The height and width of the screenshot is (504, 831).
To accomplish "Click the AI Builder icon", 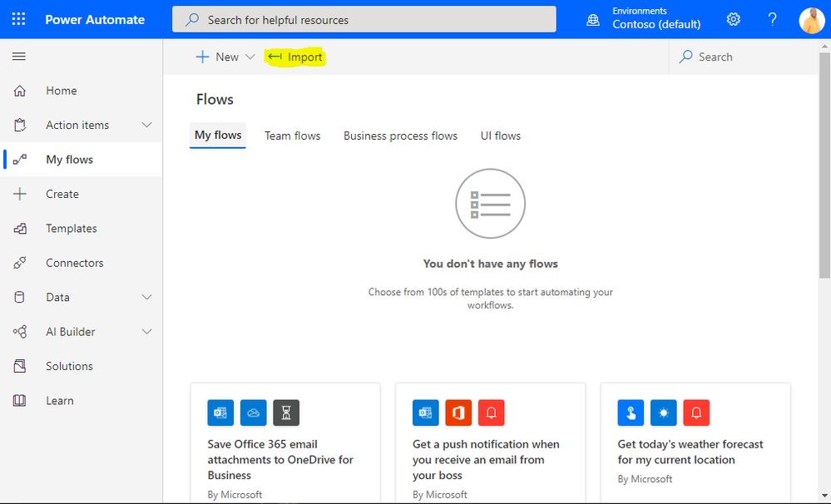I will (20, 332).
